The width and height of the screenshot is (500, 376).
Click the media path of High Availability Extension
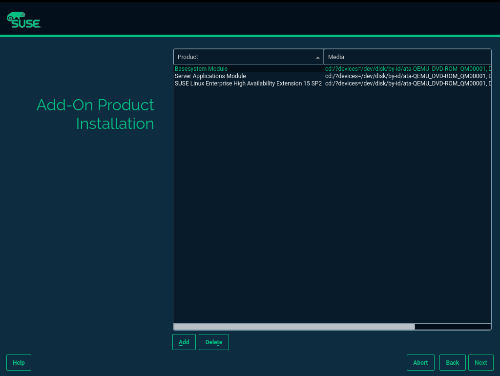[x=408, y=83]
